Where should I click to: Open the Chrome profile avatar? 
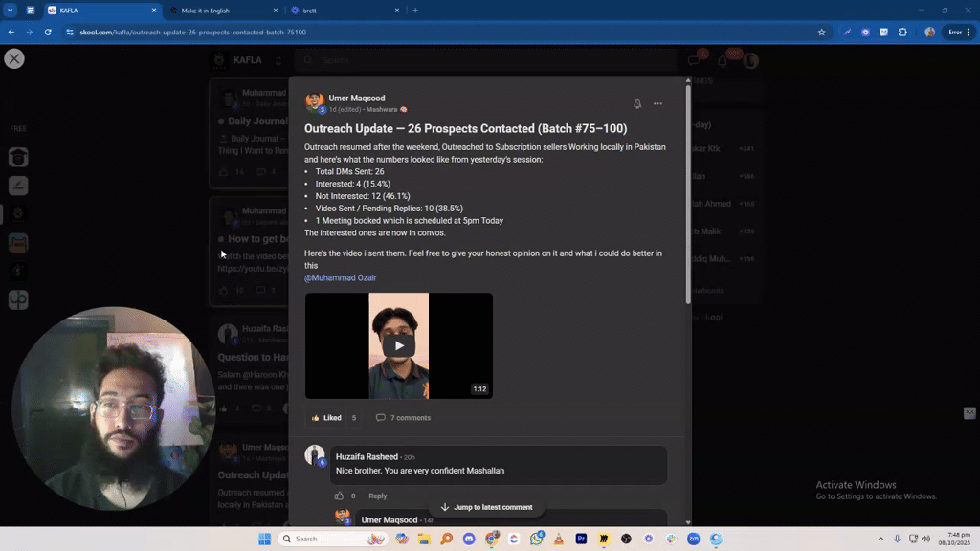tap(930, 32)
